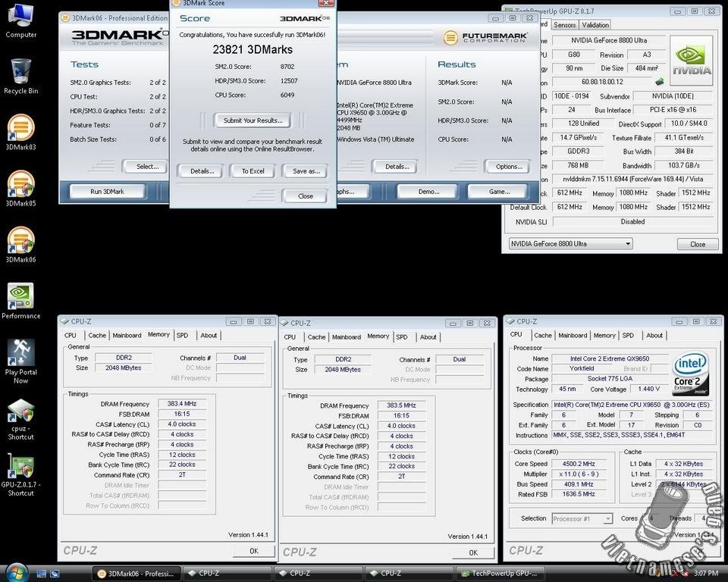Image resolution: width=728 pixels, height=582 pixels.
Task: Open SPD tab in CPU-Z window showing 383.4 MHz
Action: (x=182, y=335)
